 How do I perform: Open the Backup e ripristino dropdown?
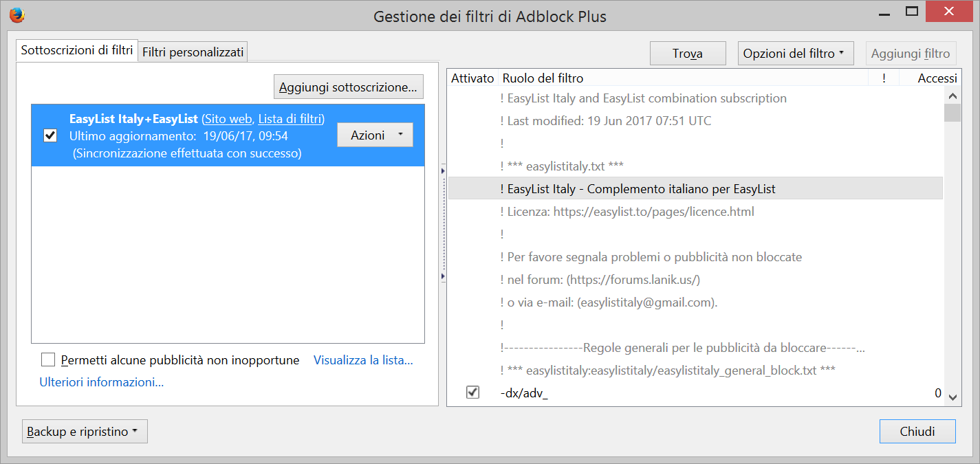85,432
